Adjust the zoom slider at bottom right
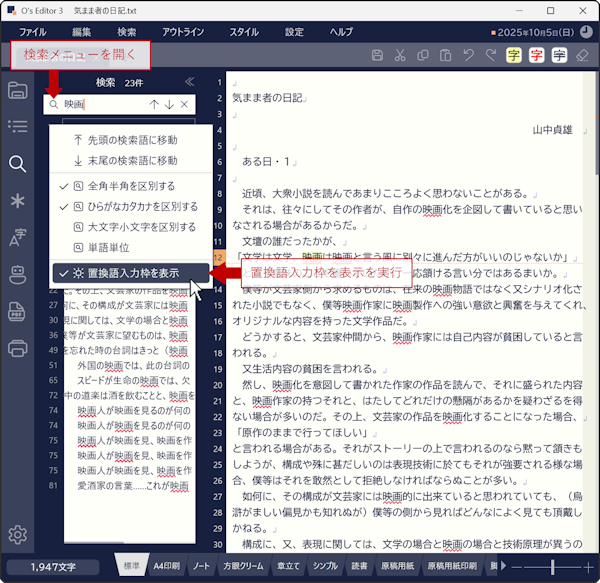This screenshot has height=583, width=600. click(x=552, y=567)
